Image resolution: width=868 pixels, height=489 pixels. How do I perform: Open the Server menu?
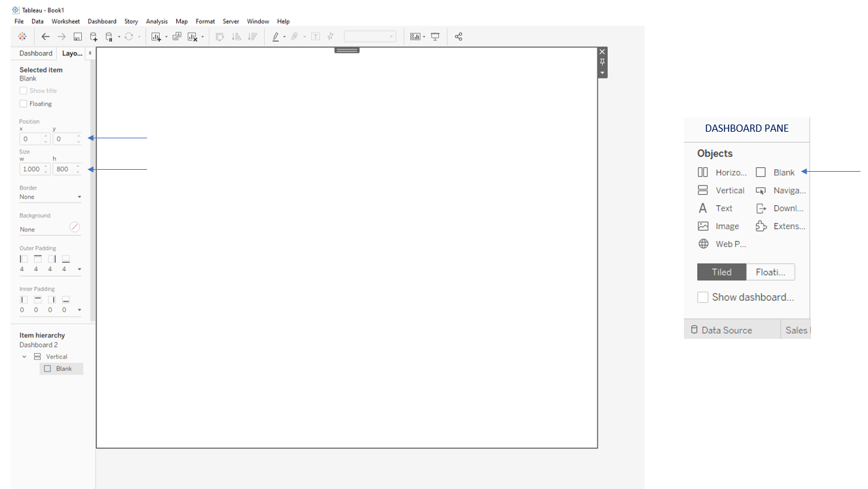[x=231, y=22]
